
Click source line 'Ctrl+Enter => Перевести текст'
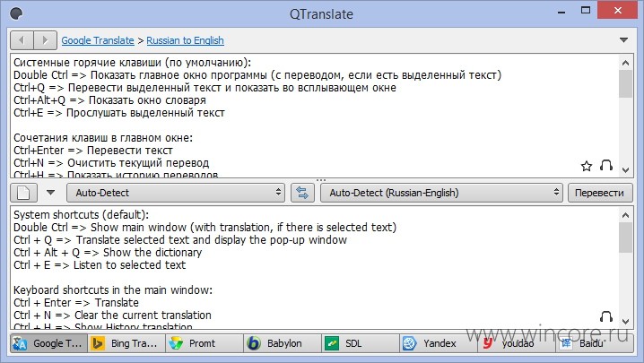[x=92, y=151]
